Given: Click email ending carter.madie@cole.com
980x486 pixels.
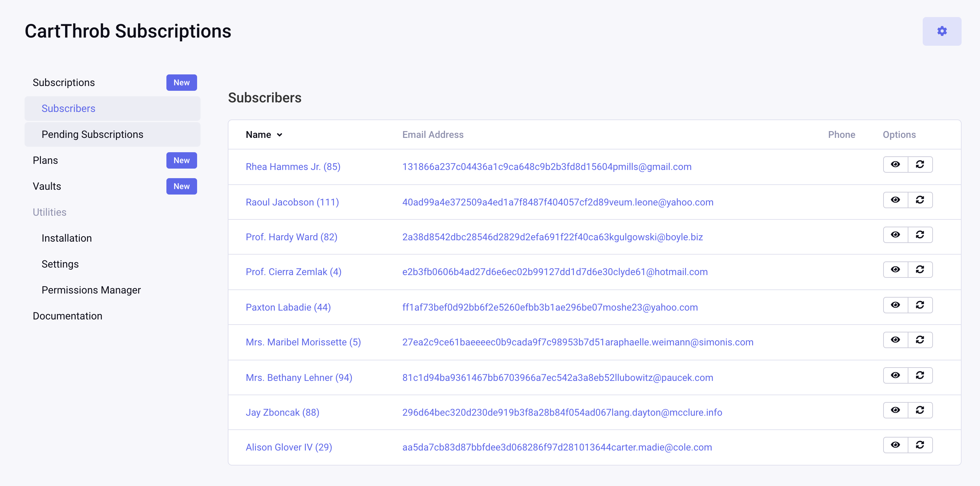Looking at the screenshot, I should pos(557,447).
